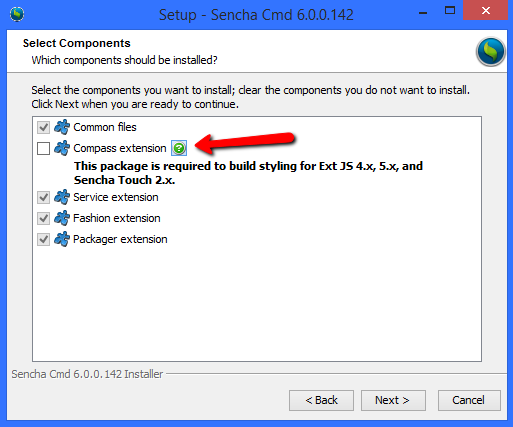
Task: Go to the next setup step
Action: click(x=393, y=400)
